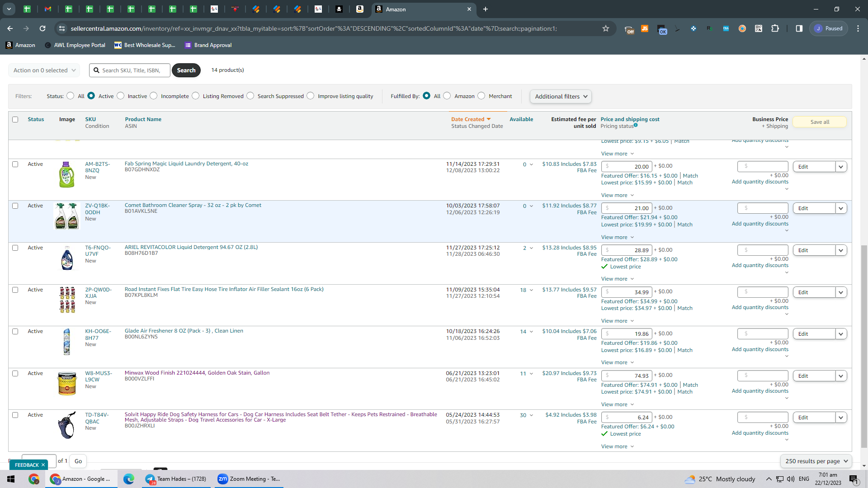Open the Amazon bookmark in bookmarks bar
The width and height of the screenshot is (868, 488).
(x=20, y=45)
